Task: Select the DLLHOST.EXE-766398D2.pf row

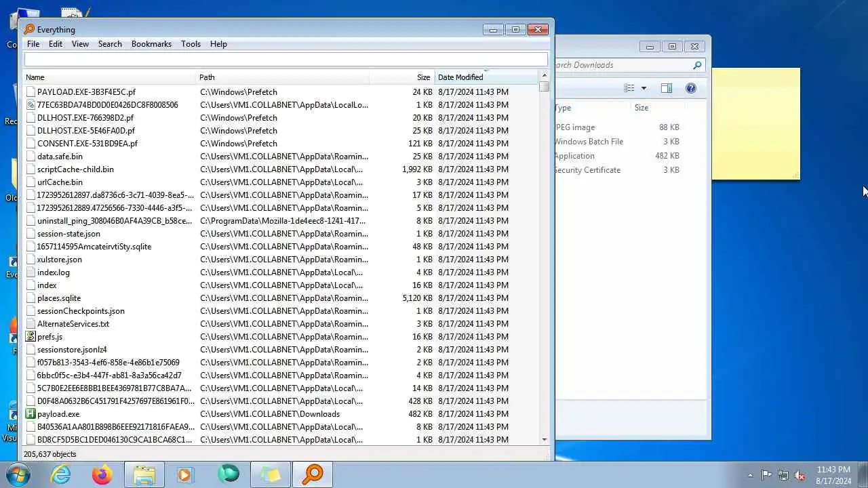Action: [x=281, y=117]
